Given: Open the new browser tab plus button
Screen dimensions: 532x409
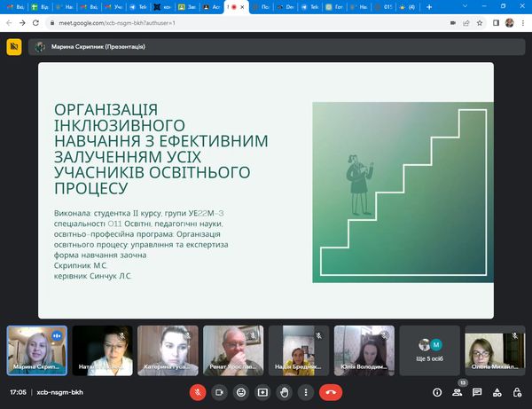Looking at the screenshot, I should point(430,6).
